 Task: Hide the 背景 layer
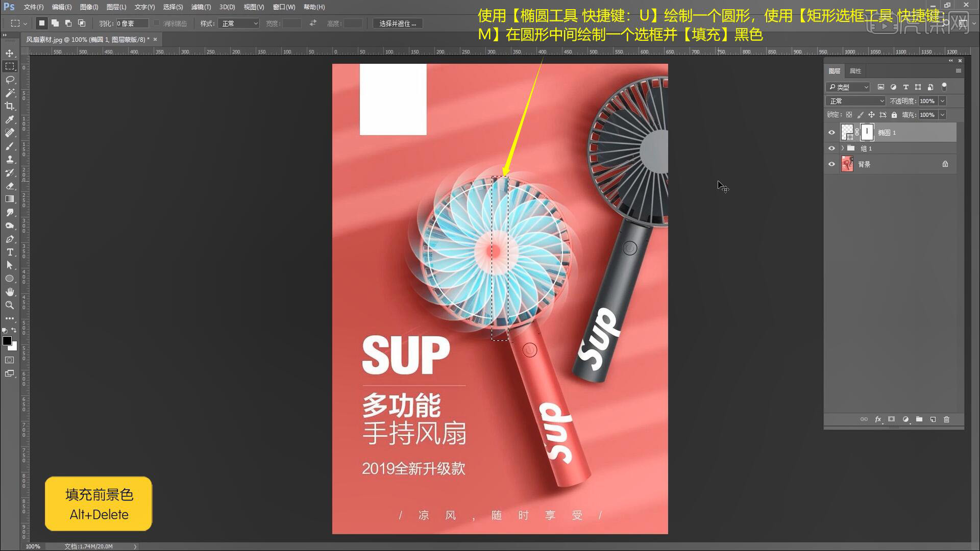coord(831,164)
